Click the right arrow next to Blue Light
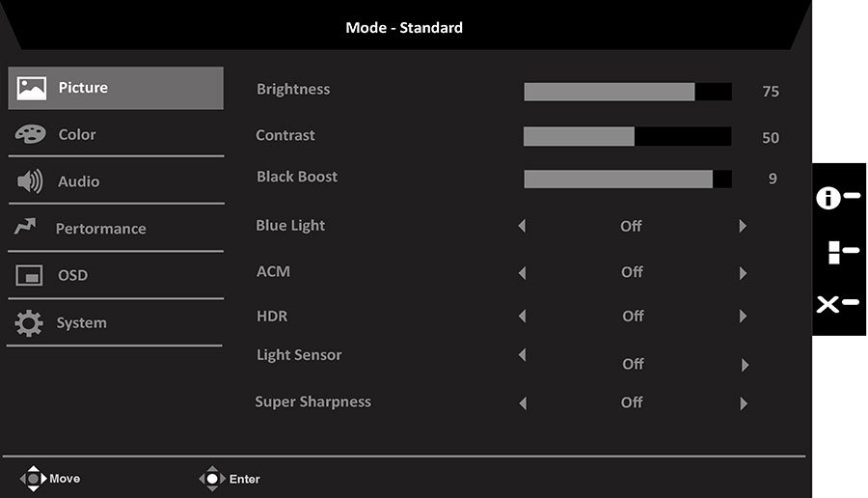868x498 pixels. tap(743, 226)
